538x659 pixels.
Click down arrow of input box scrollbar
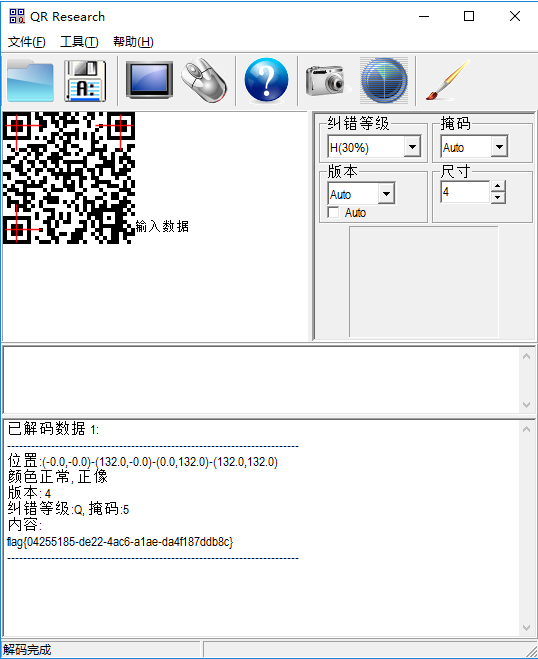tap(526, 404)
